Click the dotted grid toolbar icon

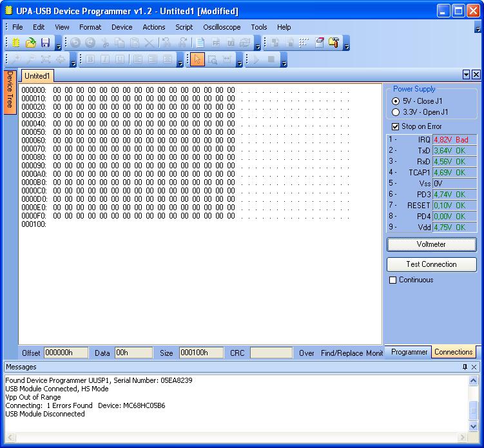coord(304,43)
